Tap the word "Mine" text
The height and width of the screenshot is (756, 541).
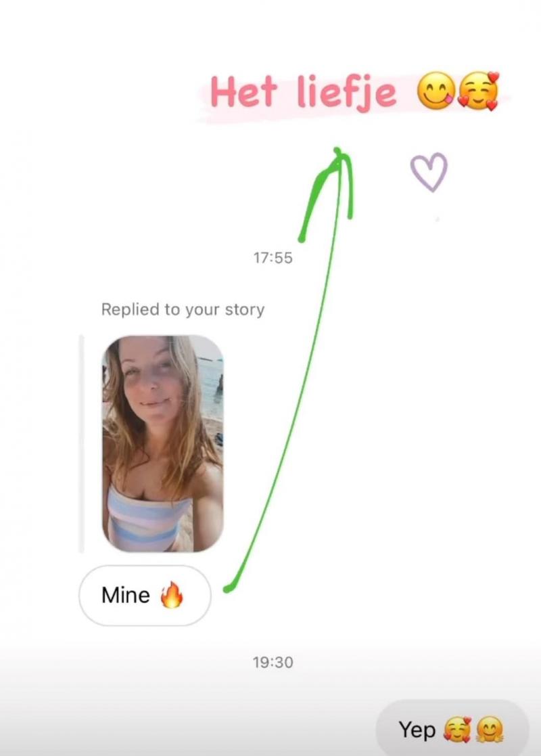point(126,596)
